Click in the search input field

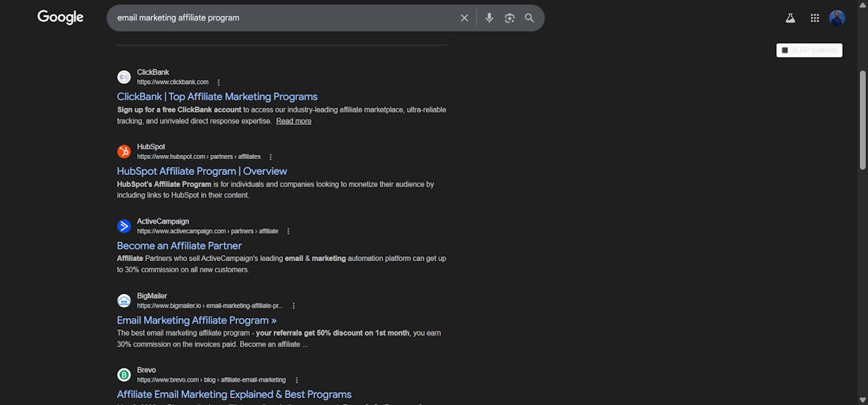tap(284, 18)
